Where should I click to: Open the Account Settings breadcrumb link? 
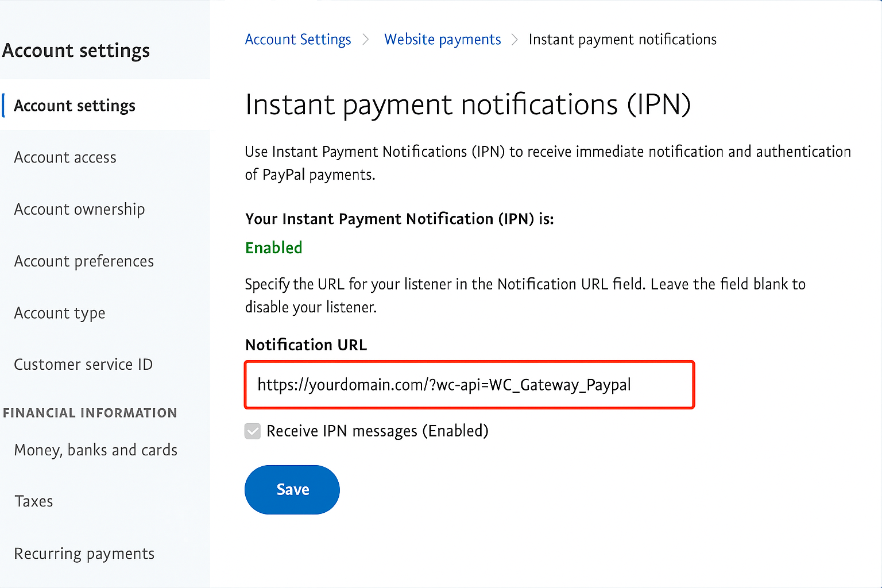[298, 39]
